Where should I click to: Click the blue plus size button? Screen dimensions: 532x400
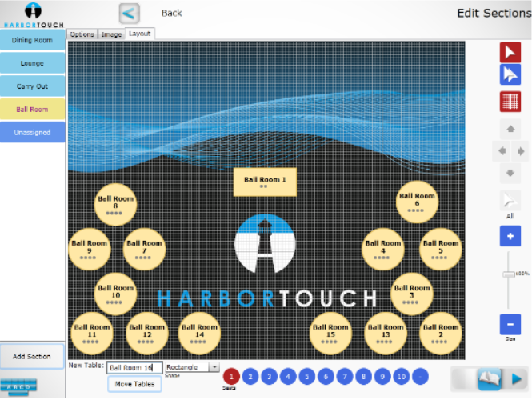[510, 236]
